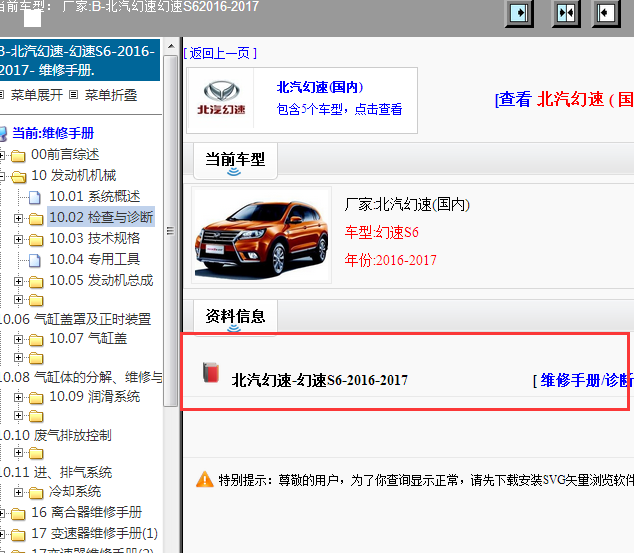Image resolution: width=634 pixels, height=553 pixels.
Task: Select 10.11 进、排气系统 tree item
Action: coord(56,472)
